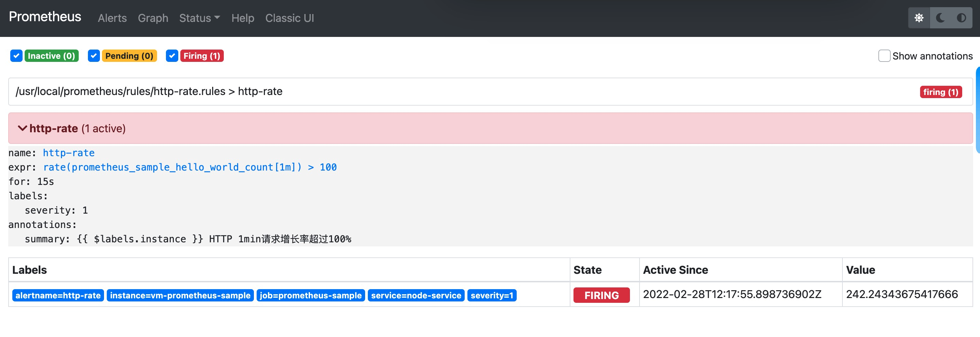
Task: Open the Status dropdown menu
Action: [199, 18]
